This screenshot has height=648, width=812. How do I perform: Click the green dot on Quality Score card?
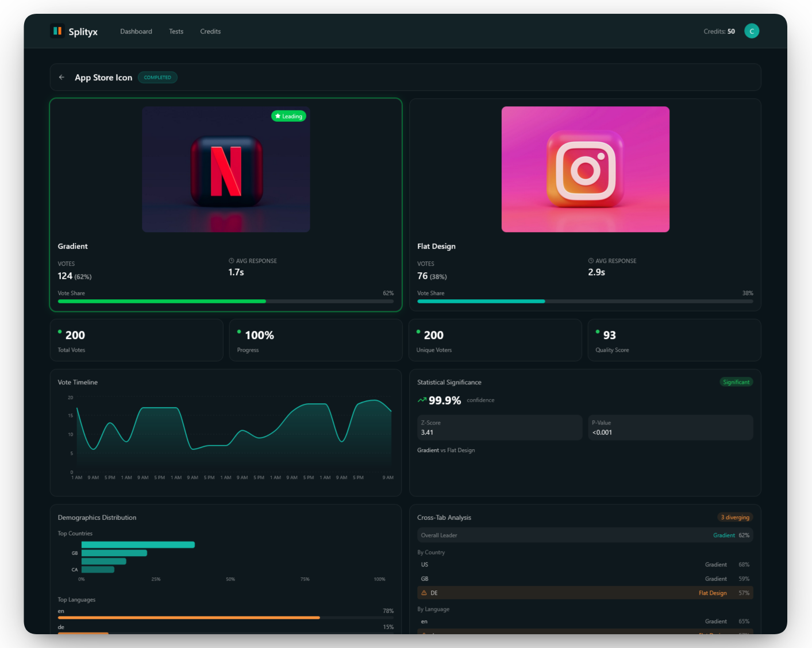point(597,331)
